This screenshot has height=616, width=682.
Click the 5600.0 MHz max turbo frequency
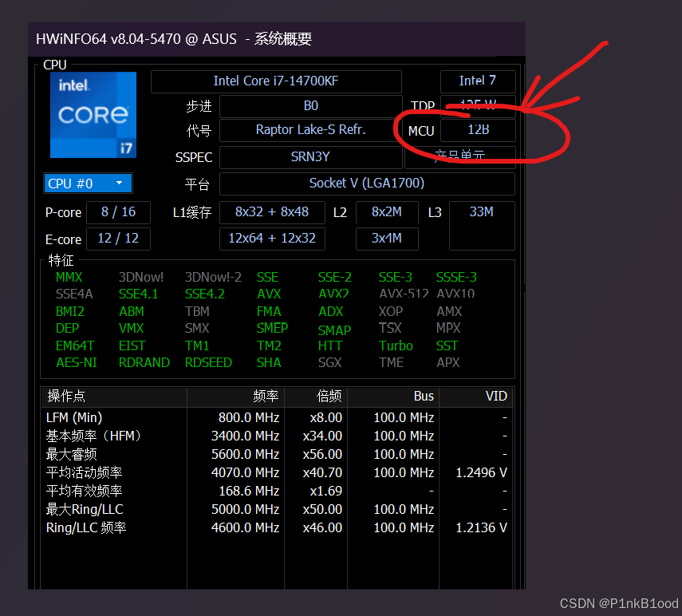tap(245, 454)
